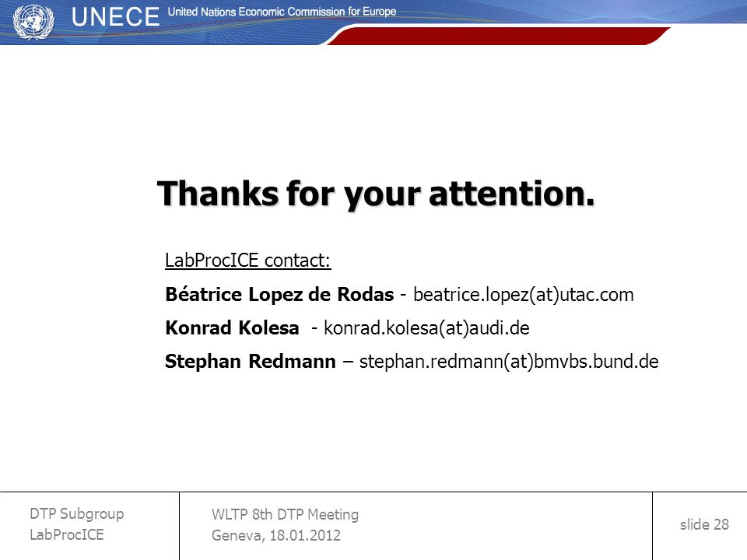747x560 pixels.
Task: Click 'DTP Subgroup' footer text
Action: (77, 514)
